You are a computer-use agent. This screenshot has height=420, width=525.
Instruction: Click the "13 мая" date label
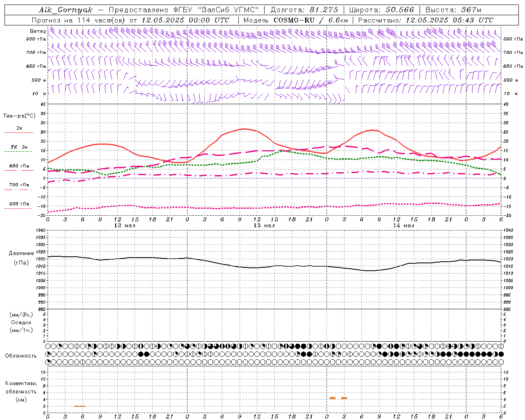pos(264,226)
